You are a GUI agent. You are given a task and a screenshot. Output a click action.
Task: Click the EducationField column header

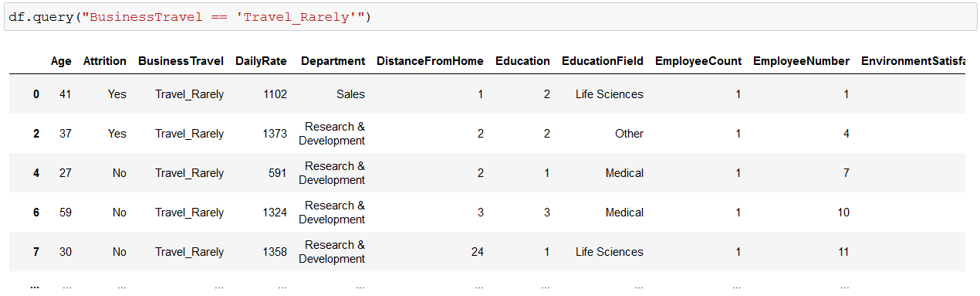coord(603,61)
